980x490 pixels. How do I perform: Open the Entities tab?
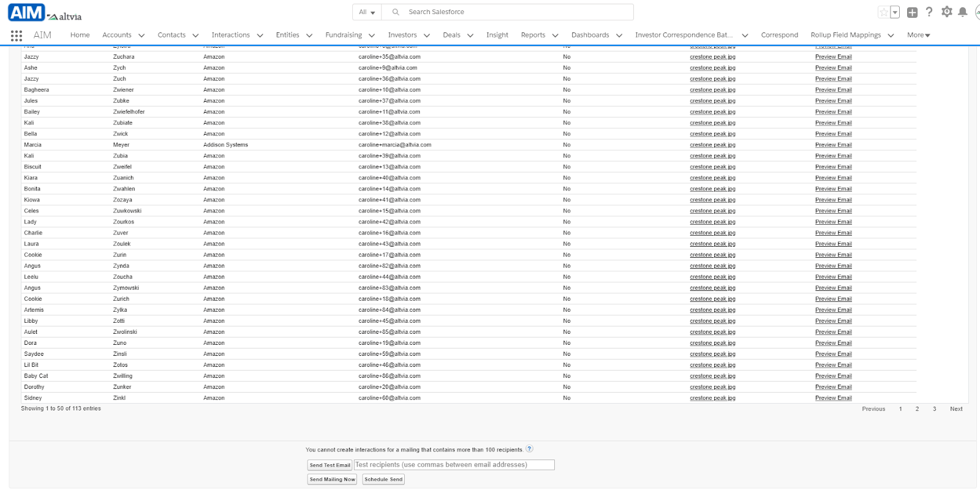coord(287,35)
